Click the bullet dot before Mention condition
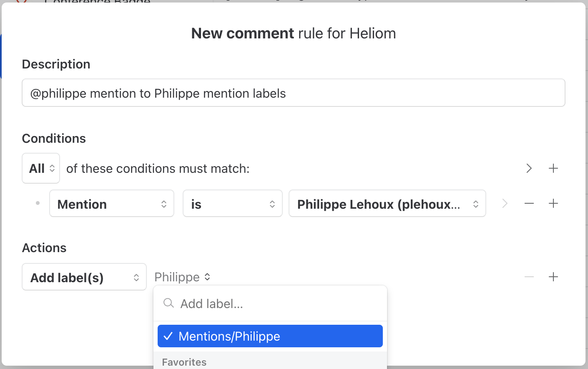The height and width of the screenshot is (369, 588). (38, 203)
